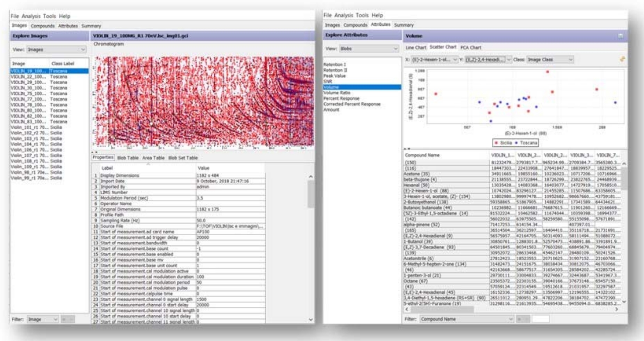Screen dimensions: 644x341
Task: Click scroll-right arrow under compound table
Action: (x=617, y=309)
